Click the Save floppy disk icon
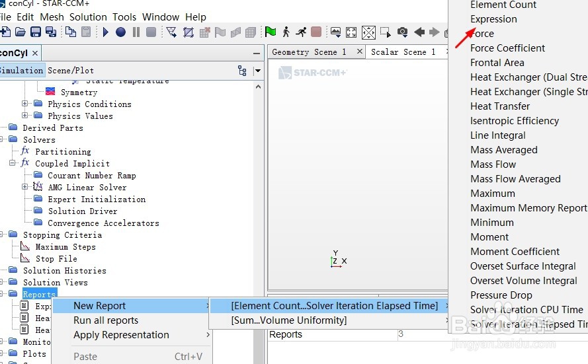The height and width of the screenshot is (364, 588). pyautogui.click(x=36, y=32)
